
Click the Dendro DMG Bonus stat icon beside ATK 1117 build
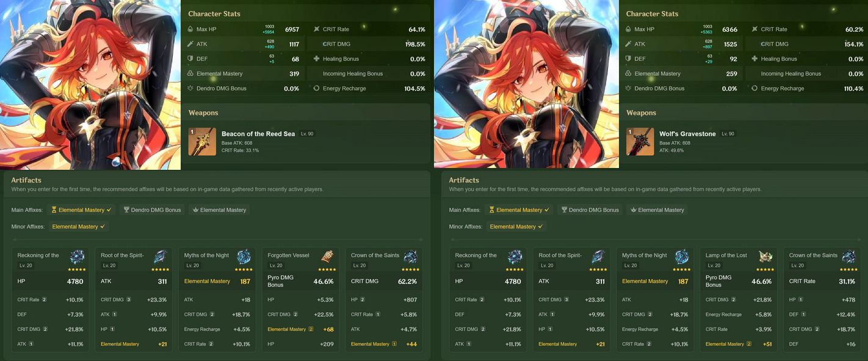click(190, 89)
